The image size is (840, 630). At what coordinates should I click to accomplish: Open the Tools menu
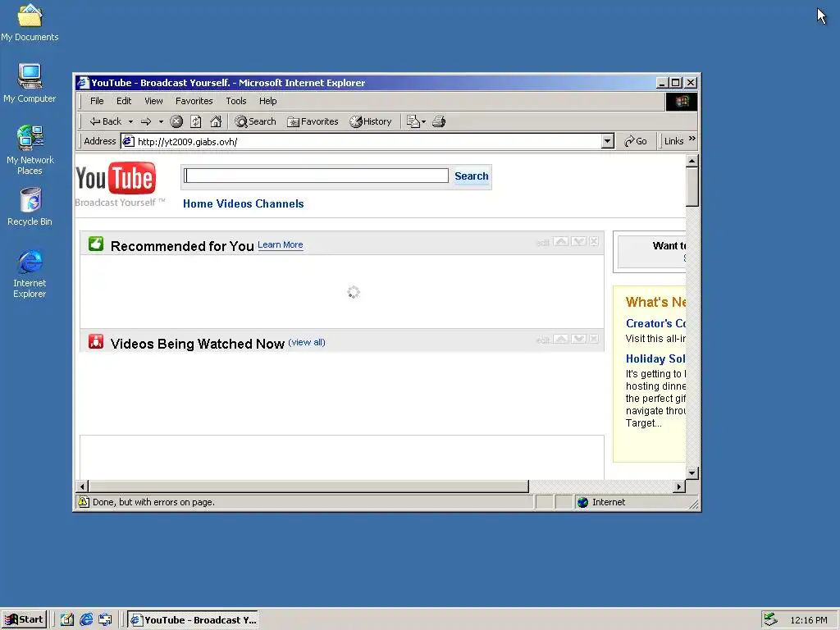tap(236, 101)
